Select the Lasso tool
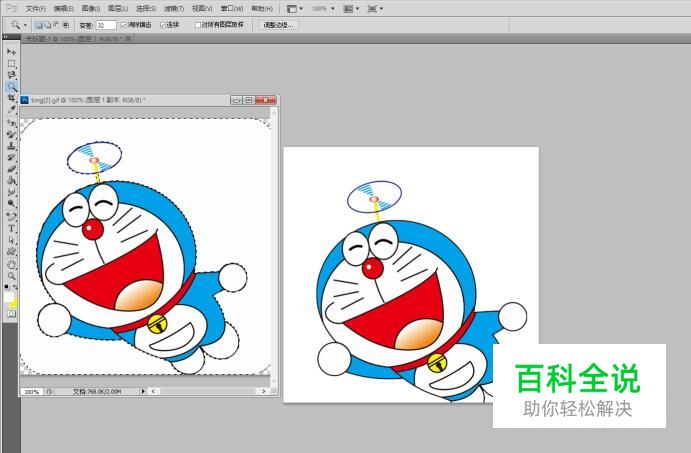Screen dimensions: 691x453 (x=11, y=75)
